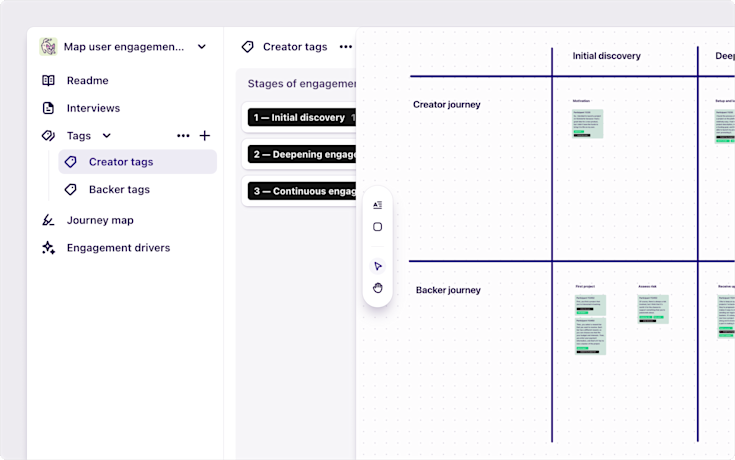Click the Journey map pencil icon
735x460 pixels.
coord(48,220)
